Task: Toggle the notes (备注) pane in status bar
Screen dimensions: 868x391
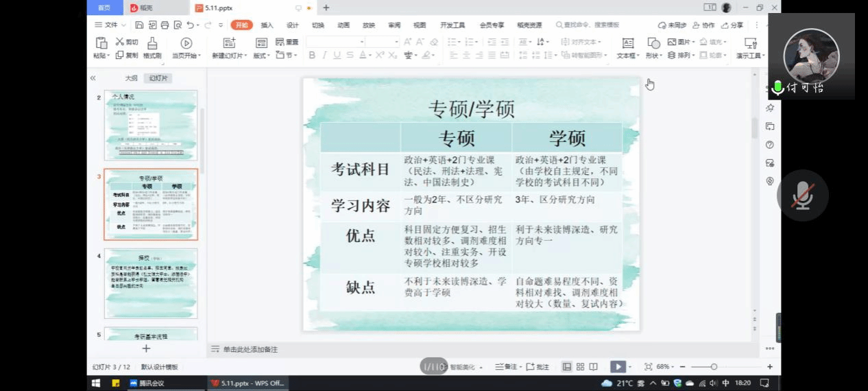Action: pyautogui.click(x=507, y=367)
